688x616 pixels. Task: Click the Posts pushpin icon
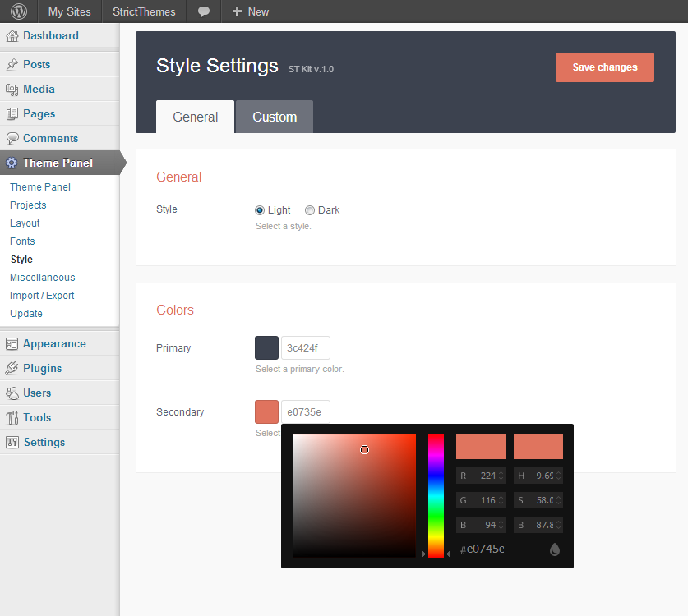[x=12, y=65]
